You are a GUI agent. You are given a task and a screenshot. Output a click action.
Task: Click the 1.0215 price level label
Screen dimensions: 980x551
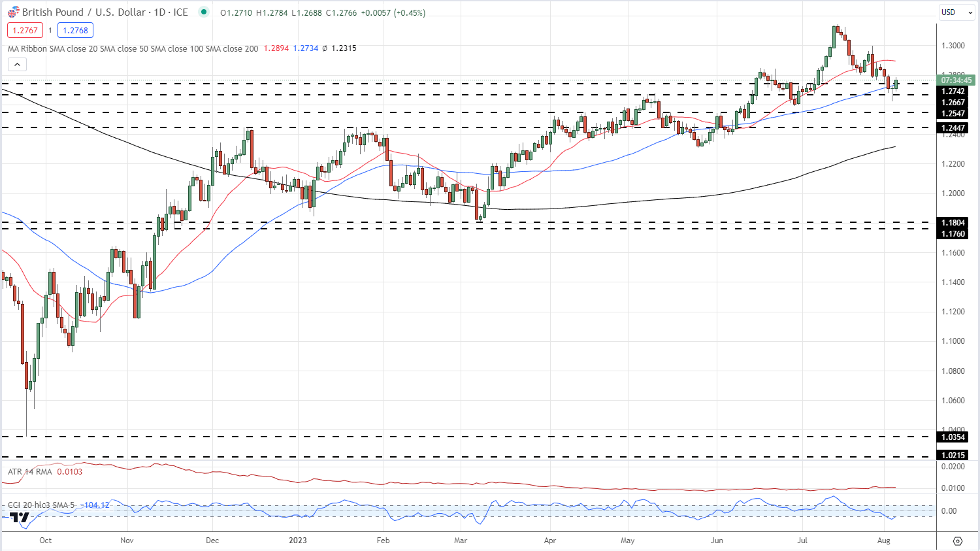click(953, 456)
